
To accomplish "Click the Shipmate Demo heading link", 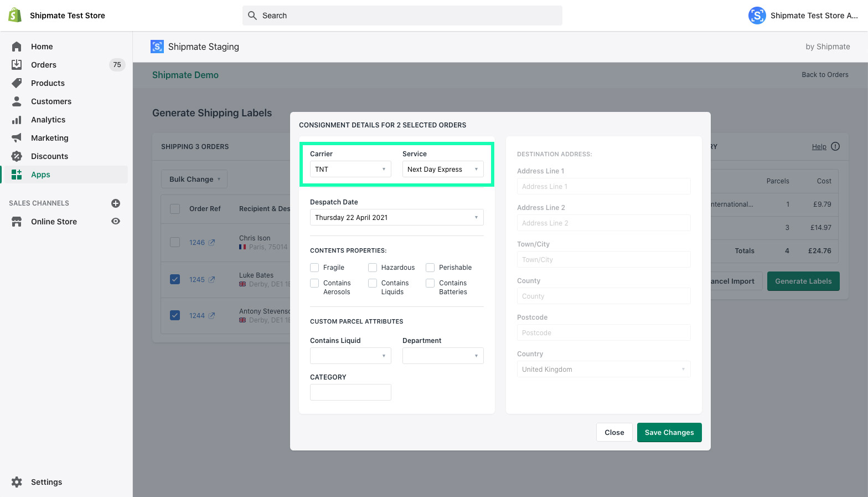I will tap(185, 75).
